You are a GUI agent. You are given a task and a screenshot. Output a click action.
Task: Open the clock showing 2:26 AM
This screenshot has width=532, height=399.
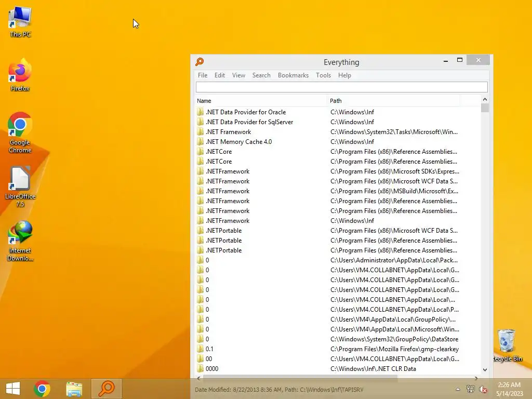[x=509, y=389]
